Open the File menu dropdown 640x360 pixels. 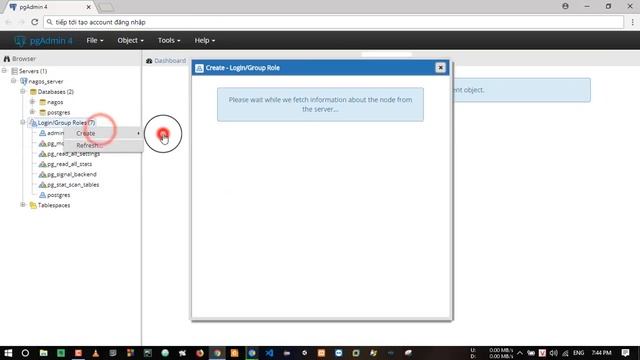[x=95, y=40]
